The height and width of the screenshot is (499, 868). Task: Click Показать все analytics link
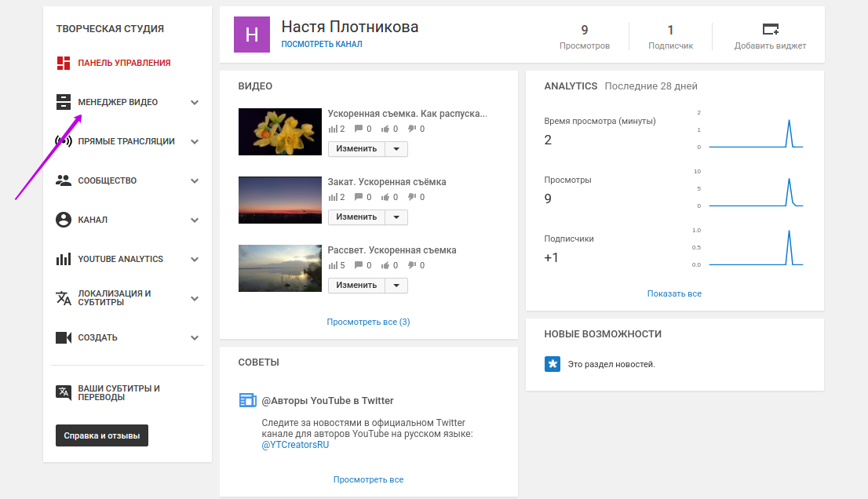pyautogui.click(x=674, y=293)
